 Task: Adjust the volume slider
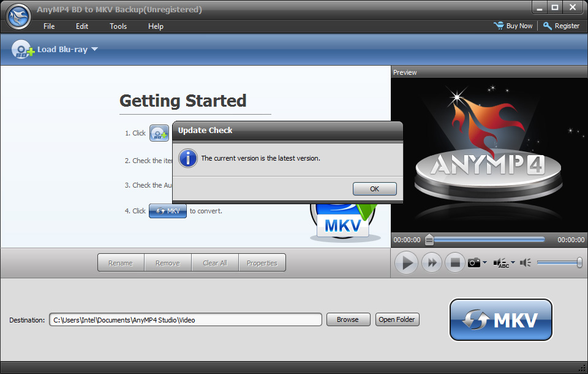point(559,262)
